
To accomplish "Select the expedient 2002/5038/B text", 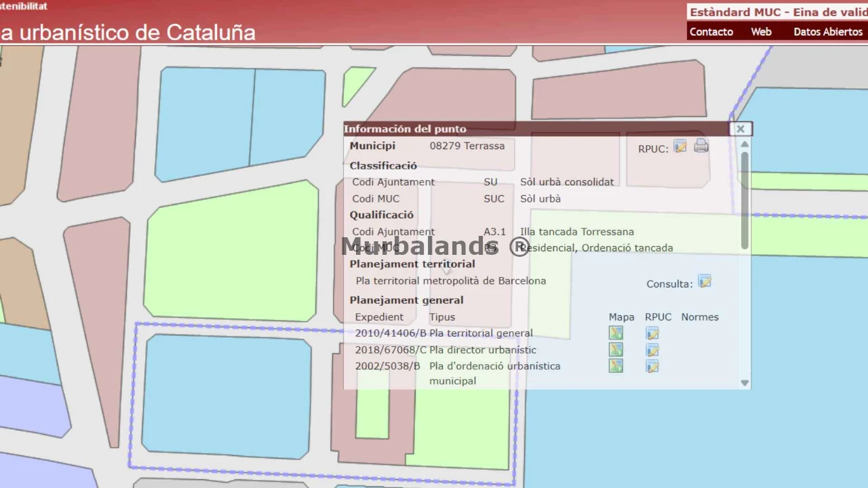I will pyautogui.click(x=388, y=366).
